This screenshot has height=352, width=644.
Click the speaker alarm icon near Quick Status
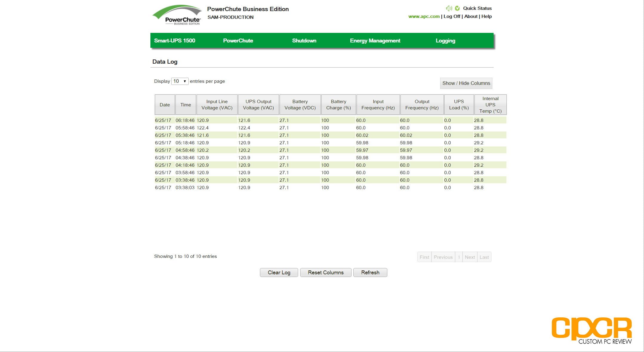(449, 8)
